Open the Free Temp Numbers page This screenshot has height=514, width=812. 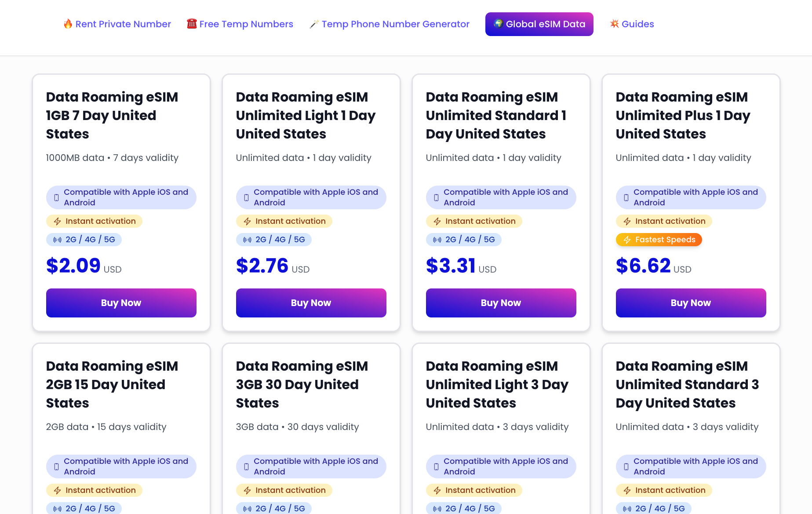[x=246, y=24]
